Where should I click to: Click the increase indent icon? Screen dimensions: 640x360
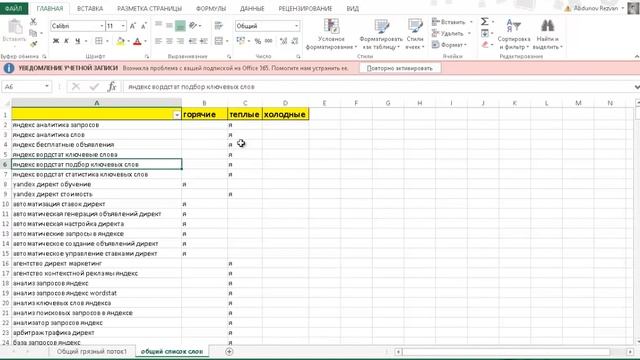[x=204, y=41]
